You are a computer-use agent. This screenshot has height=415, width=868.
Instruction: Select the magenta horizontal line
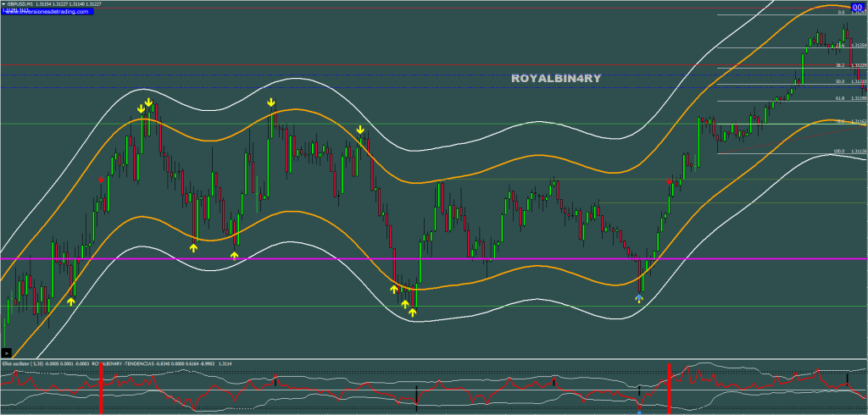(x=434, y=258)
